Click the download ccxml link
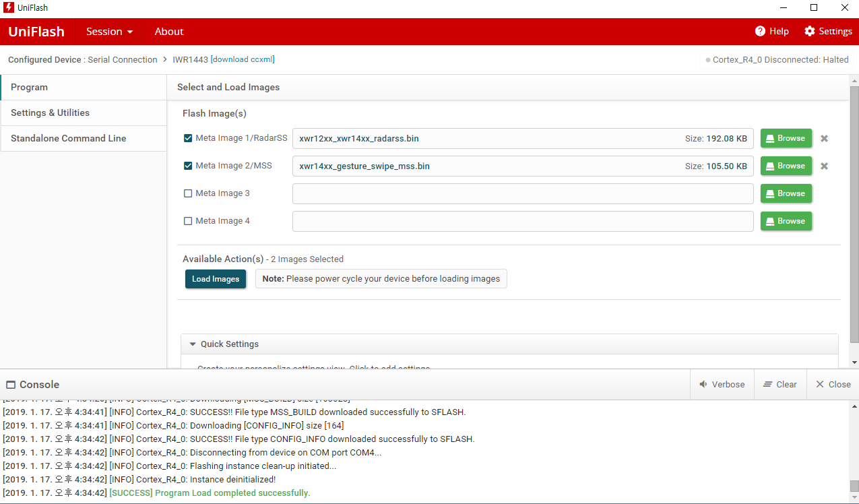 pos(243,59)
